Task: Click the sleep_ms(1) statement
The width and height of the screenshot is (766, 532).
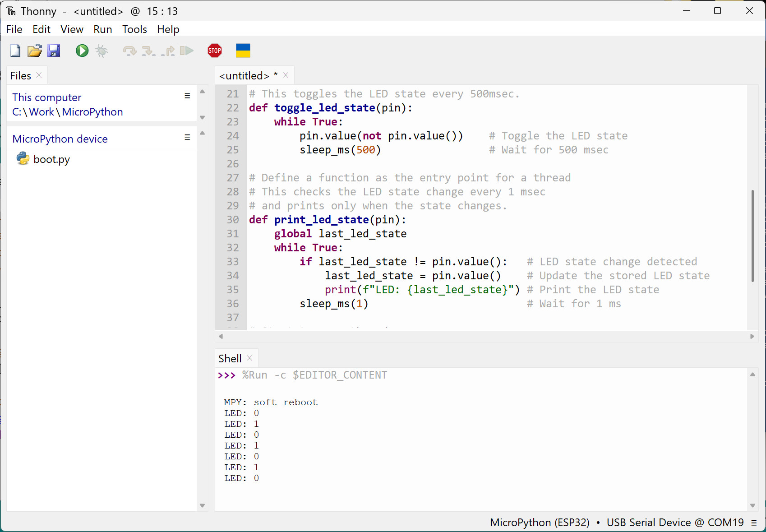Action: coord(334,304)
